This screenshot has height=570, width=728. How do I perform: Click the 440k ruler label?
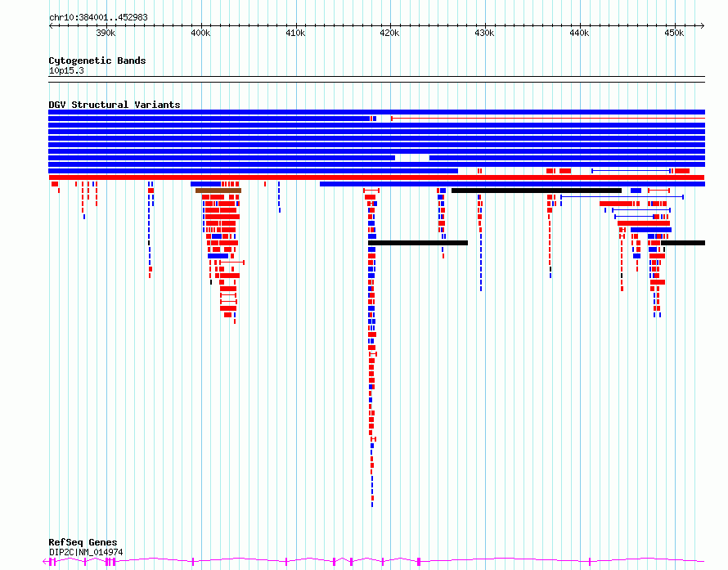tap(579, 34)
